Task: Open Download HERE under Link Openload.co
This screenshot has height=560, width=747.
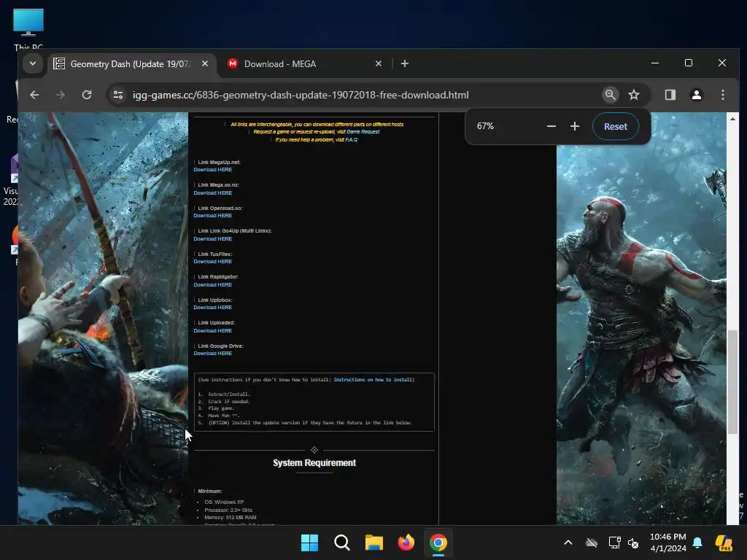Action: (213, 216)
